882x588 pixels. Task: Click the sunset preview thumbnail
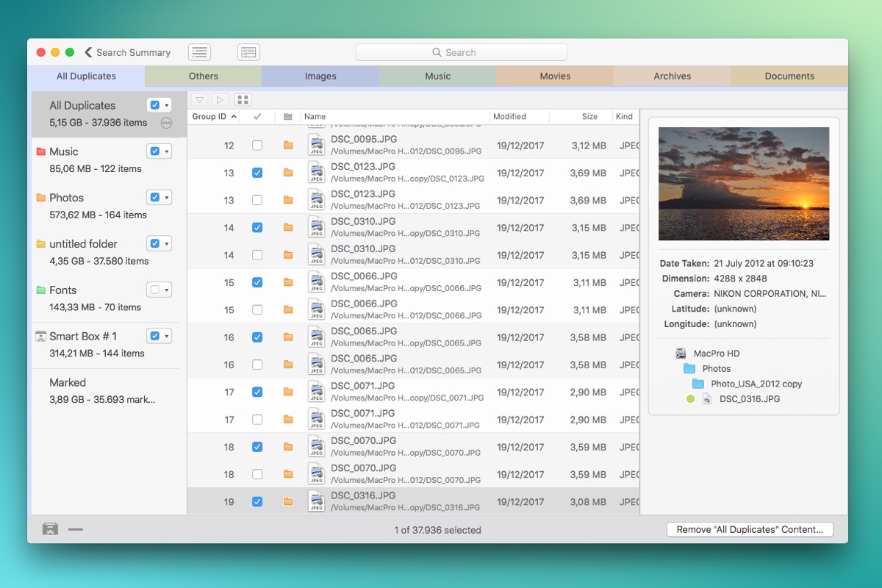pos(744,184)
